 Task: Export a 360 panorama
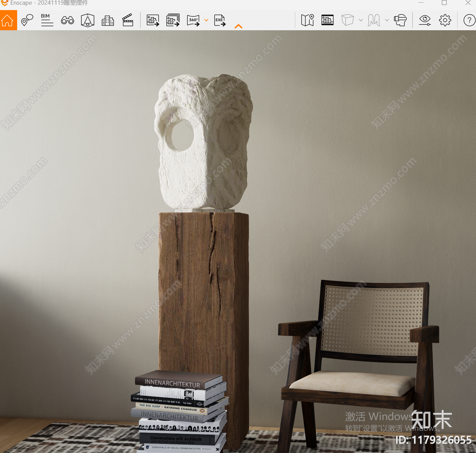193,20
